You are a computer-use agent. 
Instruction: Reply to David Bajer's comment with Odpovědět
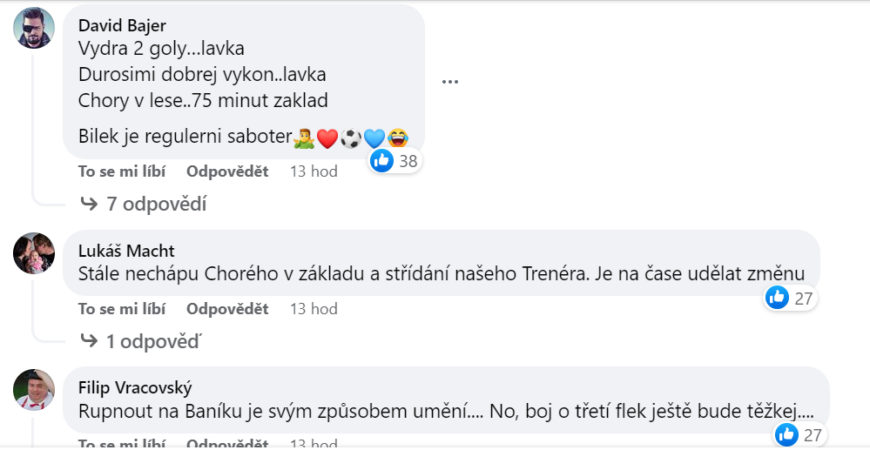point(227,172)
